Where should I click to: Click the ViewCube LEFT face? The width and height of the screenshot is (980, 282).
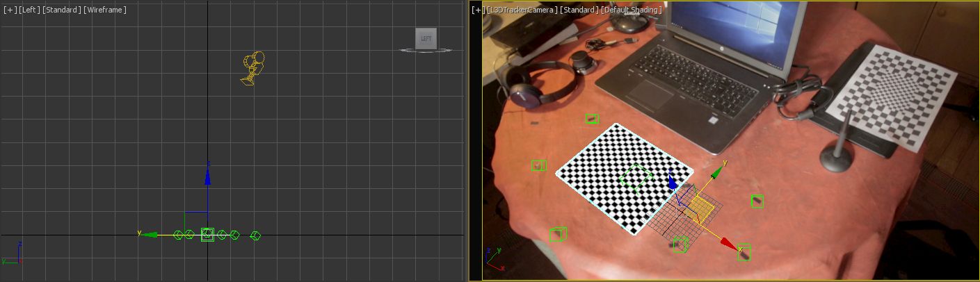pyautogui.click(x=426, y=39)
